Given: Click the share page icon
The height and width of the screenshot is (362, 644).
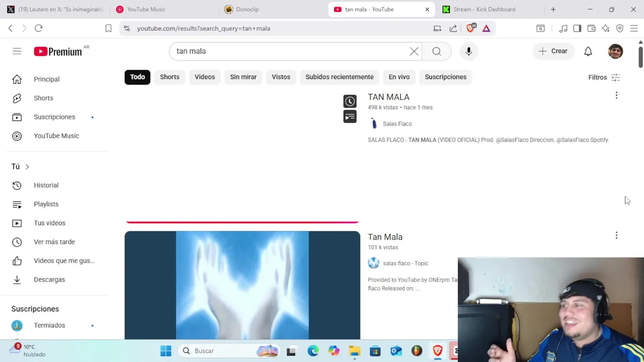Looking at the screenshot, I should [453, 29].
